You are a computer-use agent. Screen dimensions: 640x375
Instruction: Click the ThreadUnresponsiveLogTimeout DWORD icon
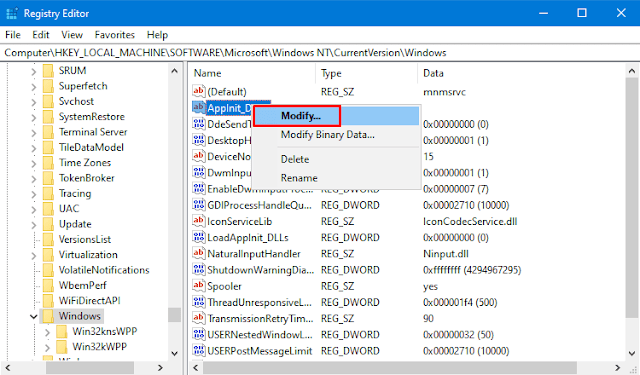tap(199, 302)
